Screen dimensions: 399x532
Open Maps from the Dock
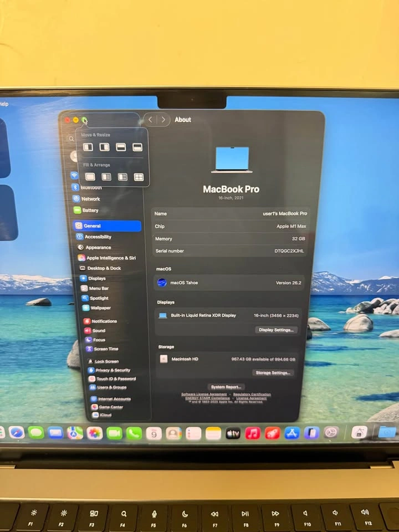[75, 433]
